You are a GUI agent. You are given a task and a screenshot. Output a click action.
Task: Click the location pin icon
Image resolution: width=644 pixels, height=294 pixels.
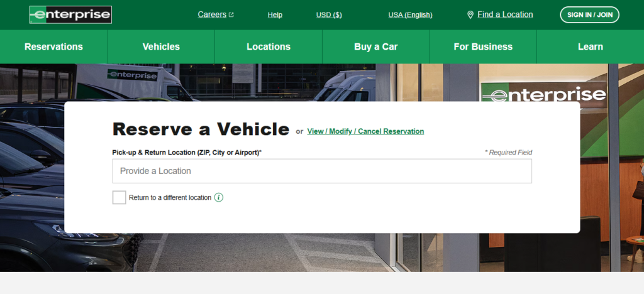coord(470,14)
